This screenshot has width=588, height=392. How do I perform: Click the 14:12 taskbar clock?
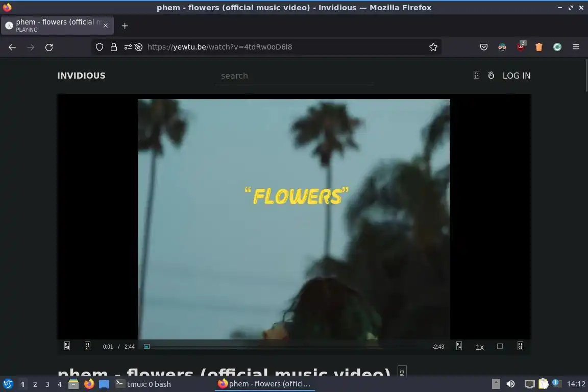(x=576, y=384)
